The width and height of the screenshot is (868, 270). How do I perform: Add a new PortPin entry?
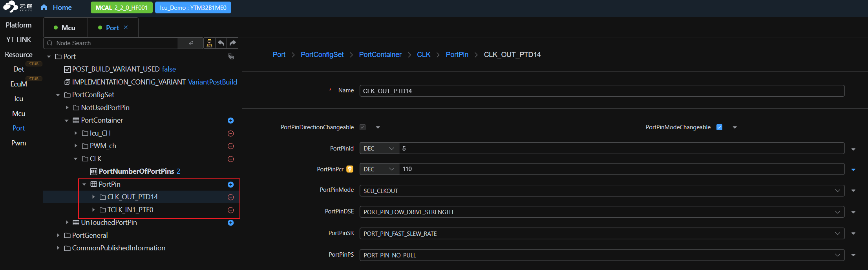coord(231,185)
